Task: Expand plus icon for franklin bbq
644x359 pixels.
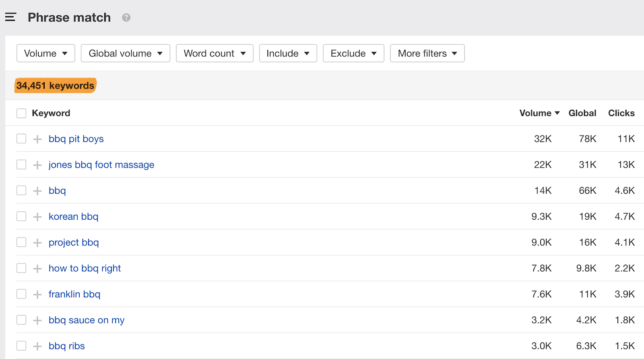Action: click(x=37, y=295)
